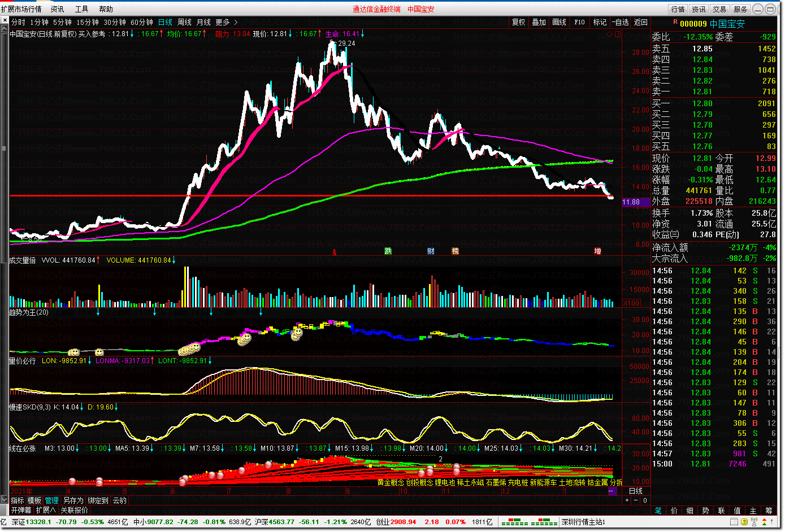Select the 细 tab in the quote panel

point(690,511)
